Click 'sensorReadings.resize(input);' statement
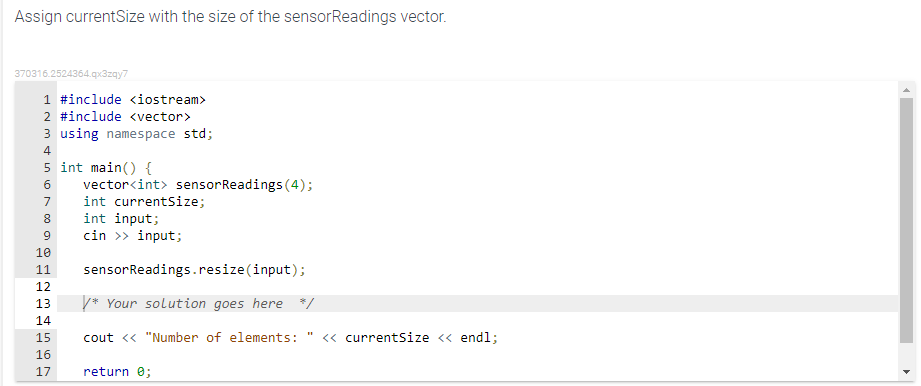921x386 pixels. 194,270
